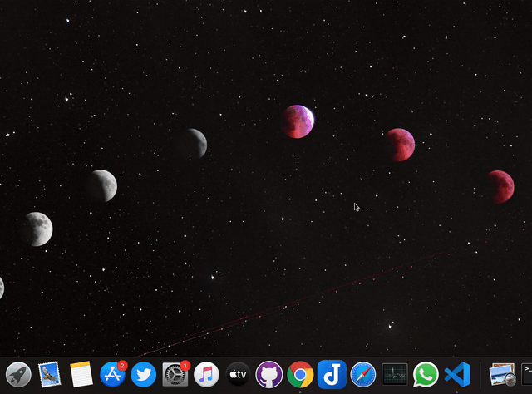This screenshot has height=394, width=532.
Task: Open System Preferences gear icon
Action: [175, 374]
